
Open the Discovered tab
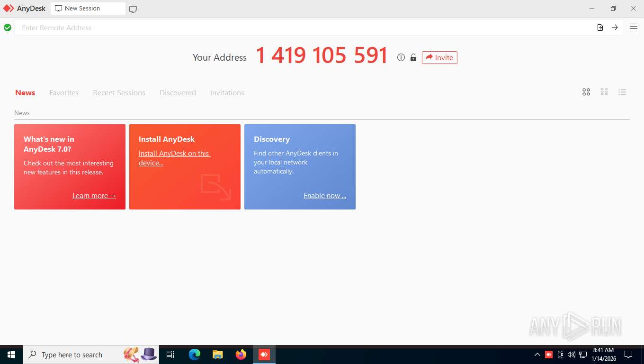[x=178, y=93]
